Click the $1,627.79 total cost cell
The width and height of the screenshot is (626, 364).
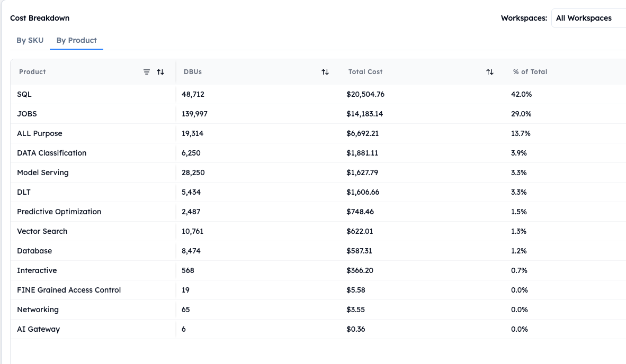coord(362,172)
